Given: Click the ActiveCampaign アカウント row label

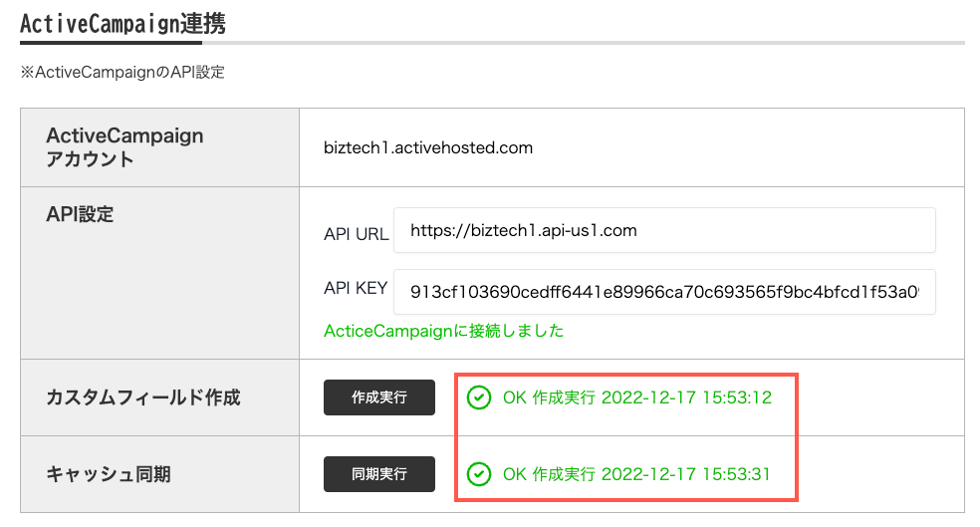Looking at the screenshot, I should click(124, 146).
